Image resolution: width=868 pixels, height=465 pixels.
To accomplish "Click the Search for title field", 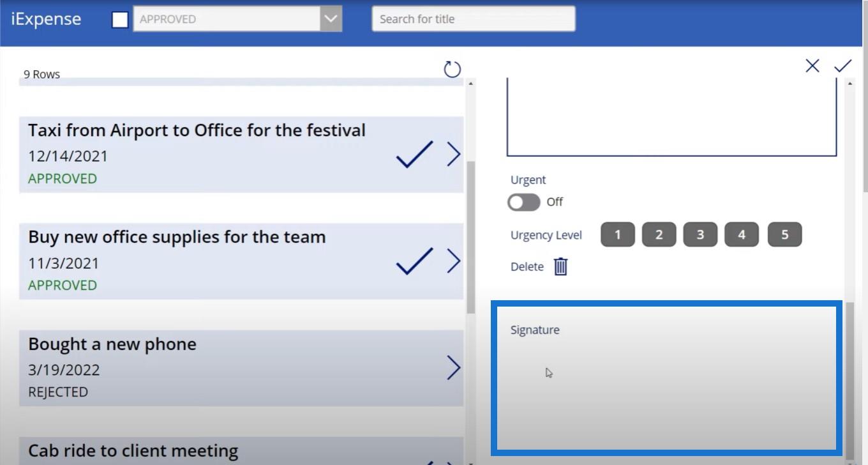I will 474,19.
